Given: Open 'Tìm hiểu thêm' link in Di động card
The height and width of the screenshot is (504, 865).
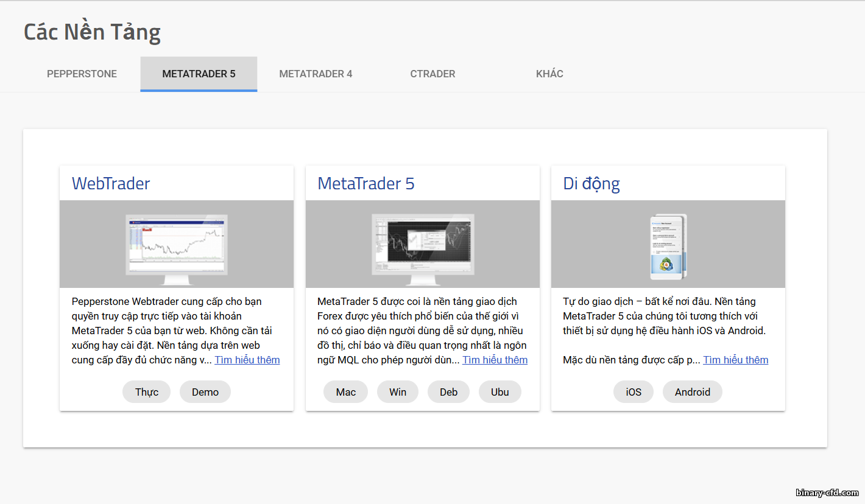Looking at the screenshot, I should [x=735, y=360].
